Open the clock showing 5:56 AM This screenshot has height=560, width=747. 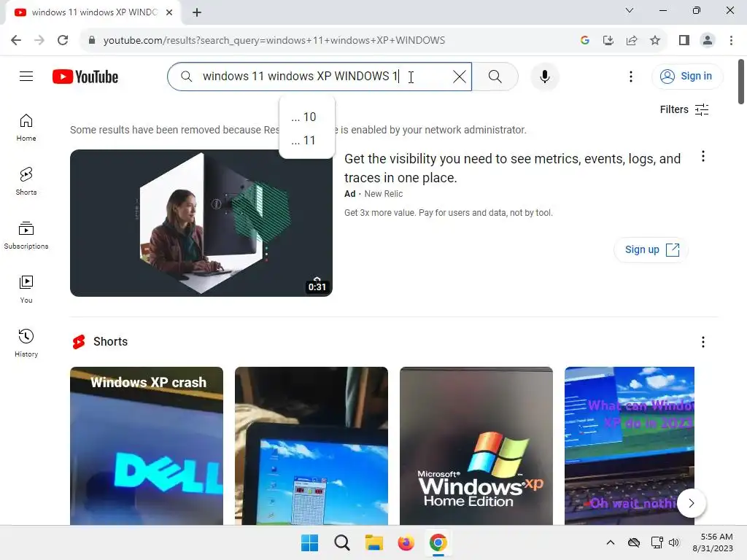point(713,542)
